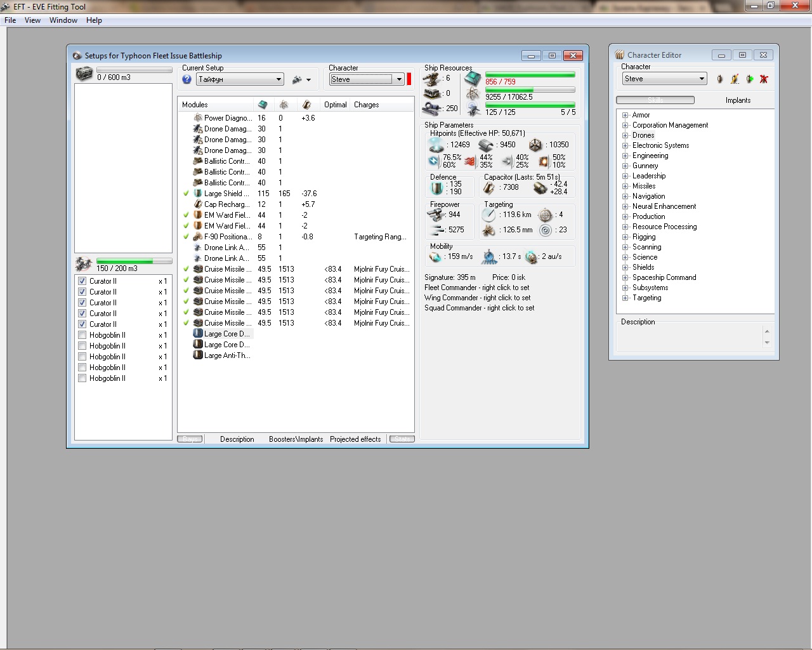
Task: Click the turret hardpoints icon in Ship Resources
Action: coord(431,79)
